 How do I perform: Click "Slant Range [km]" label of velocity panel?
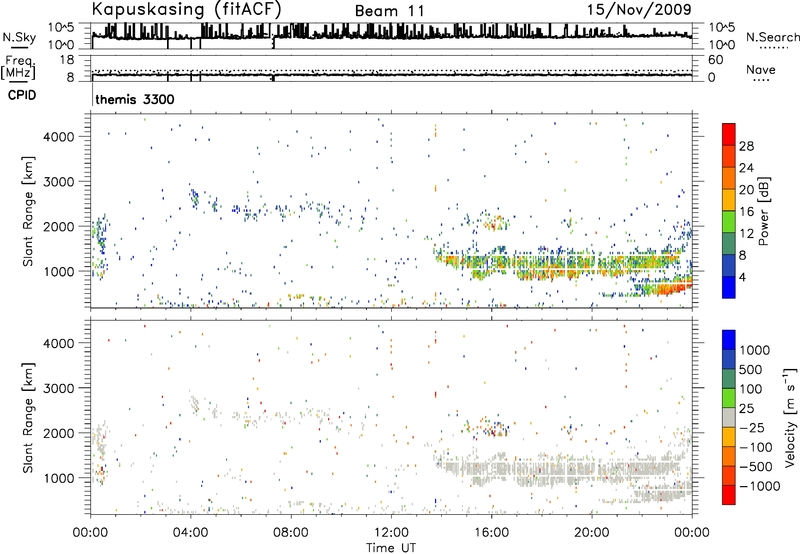(x=28, y=417)
